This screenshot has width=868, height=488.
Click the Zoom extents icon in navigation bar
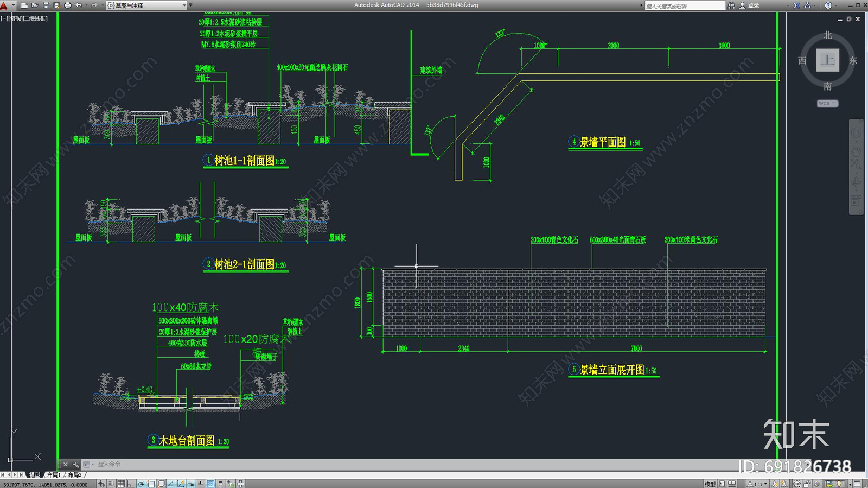(x=856, y=164)
